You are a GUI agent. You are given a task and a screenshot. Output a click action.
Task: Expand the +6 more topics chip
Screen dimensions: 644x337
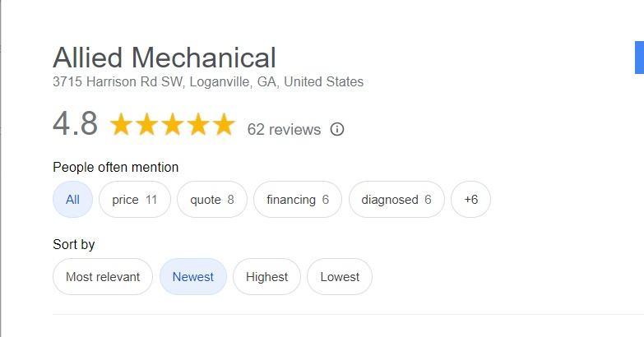[470, 200]
